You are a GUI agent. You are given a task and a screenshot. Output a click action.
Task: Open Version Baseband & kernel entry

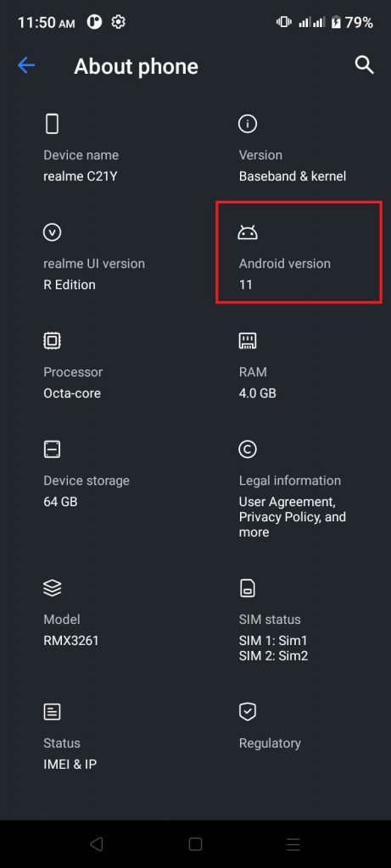[x=293, y=165]
